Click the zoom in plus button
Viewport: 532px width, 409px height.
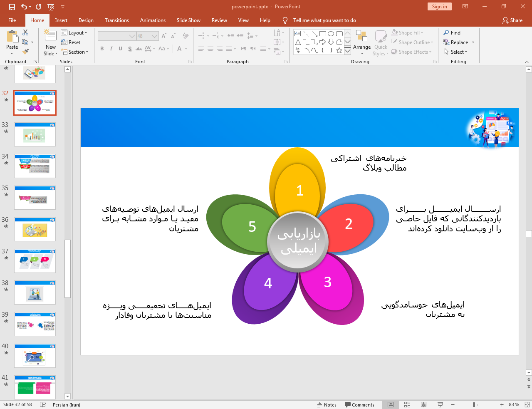click(x=502, y=405)
